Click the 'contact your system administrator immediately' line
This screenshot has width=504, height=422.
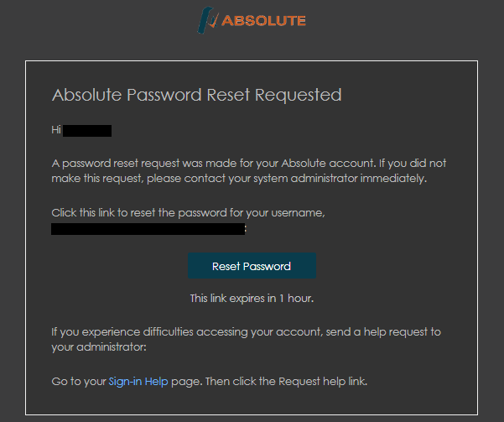click(239, 179)
